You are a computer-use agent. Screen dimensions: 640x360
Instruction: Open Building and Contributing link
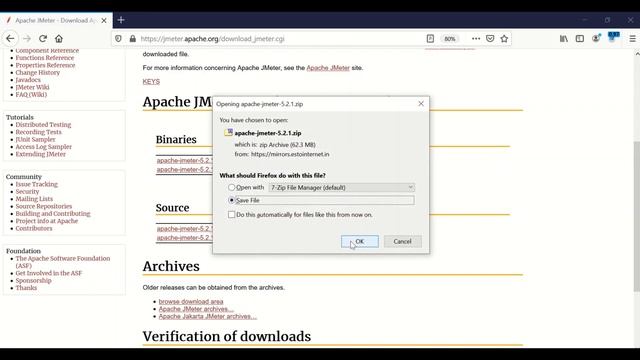coord(53,213)
